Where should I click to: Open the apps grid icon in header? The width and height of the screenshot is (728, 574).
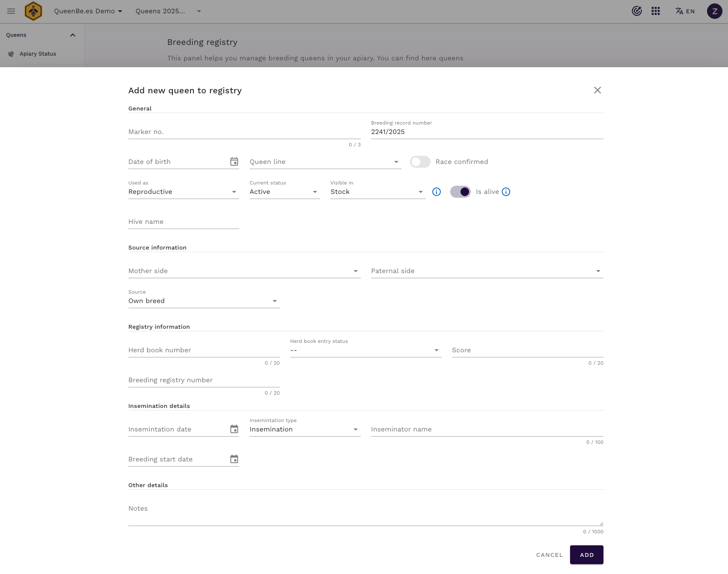[656, 11]
